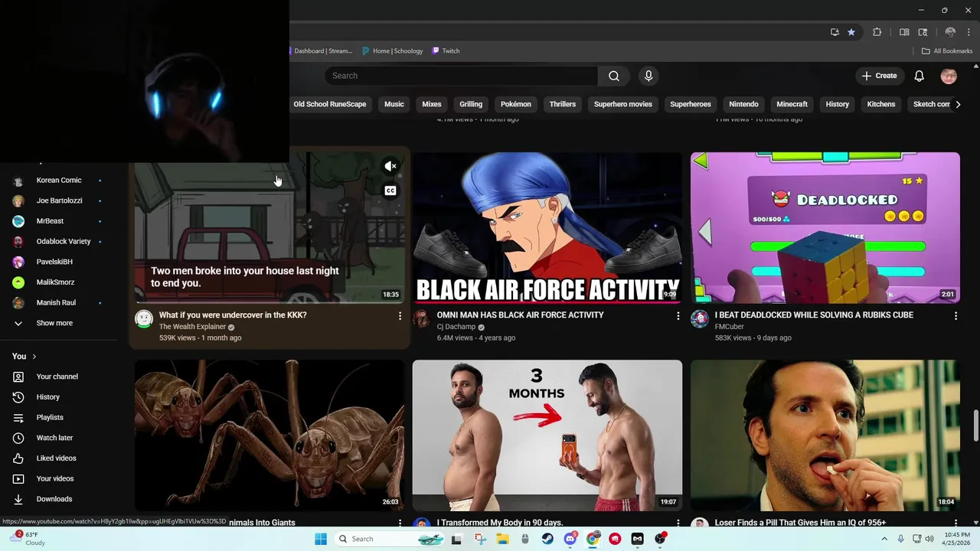Image resolution: width=980 pixels, height=551 pixels.
Task: Expand the You section chevron
Action: 34,357
